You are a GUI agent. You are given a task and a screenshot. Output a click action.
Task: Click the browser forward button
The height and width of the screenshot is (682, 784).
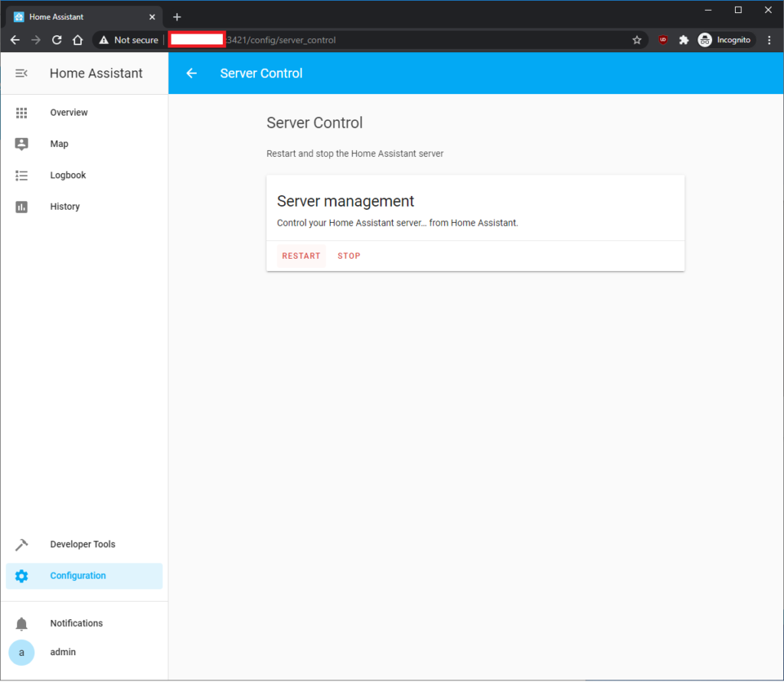coord(35,40)
